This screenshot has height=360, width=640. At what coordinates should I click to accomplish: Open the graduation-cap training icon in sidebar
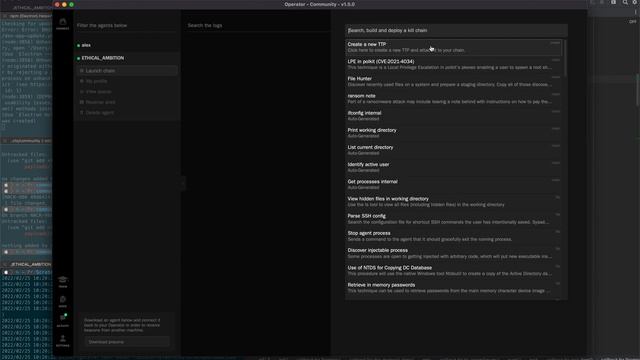click(x=62, y=282)
